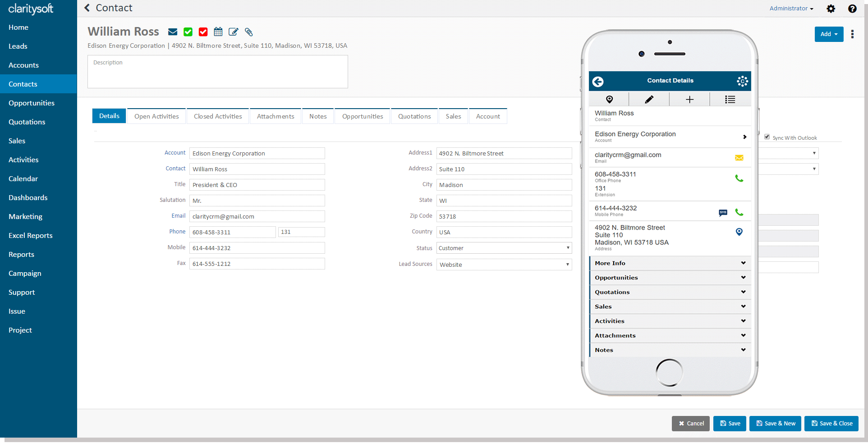868x443 pixels.
Task: Open email compose via envelope icon near William Ross
Action: [172, 32]
